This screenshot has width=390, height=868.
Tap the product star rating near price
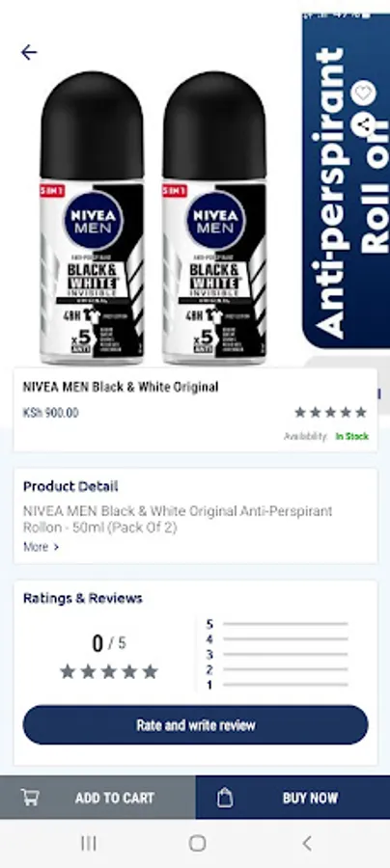pyautogui.click(x=331, y=412)
